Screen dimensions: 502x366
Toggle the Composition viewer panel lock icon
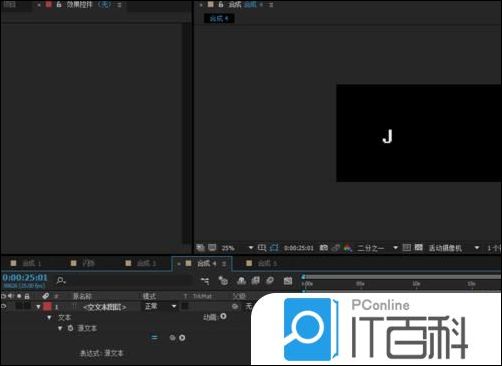tap(221, 5)
